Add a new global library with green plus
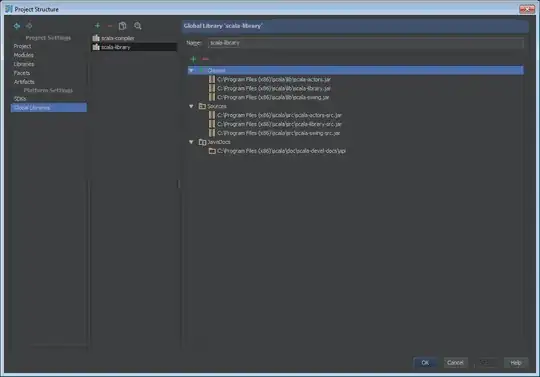 point(97,26)
